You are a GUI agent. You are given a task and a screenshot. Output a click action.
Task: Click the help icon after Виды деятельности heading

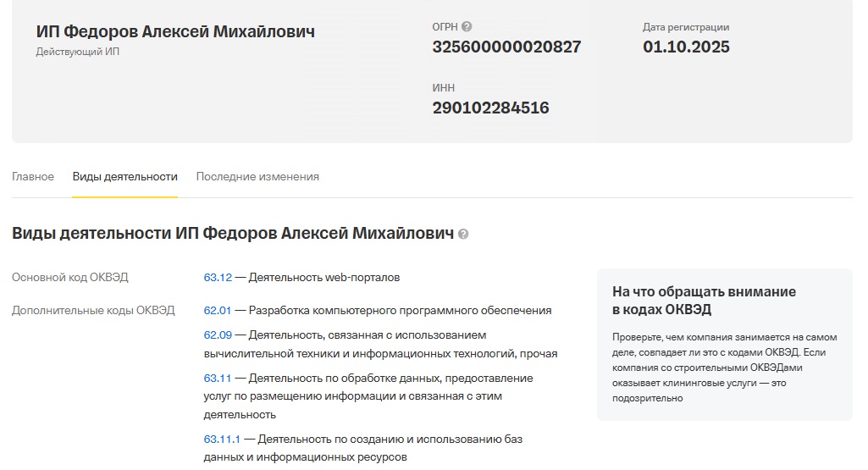pos(463,235)
